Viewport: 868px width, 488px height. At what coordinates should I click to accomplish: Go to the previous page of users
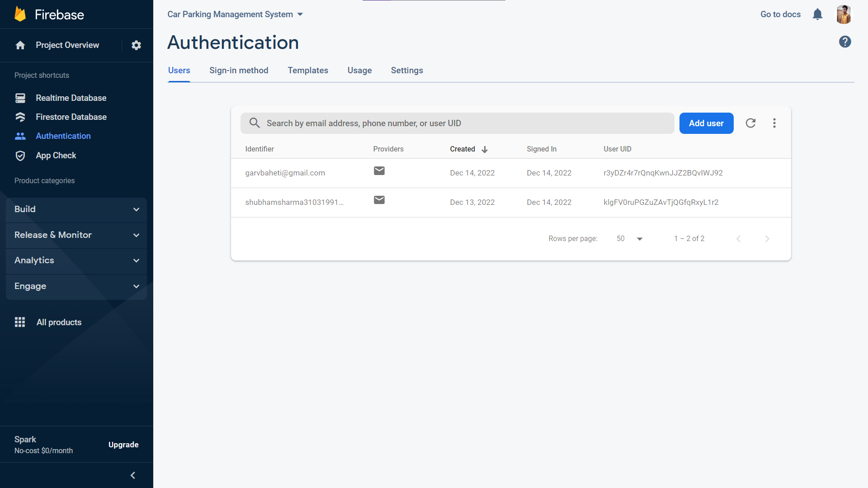click(738, 238)
